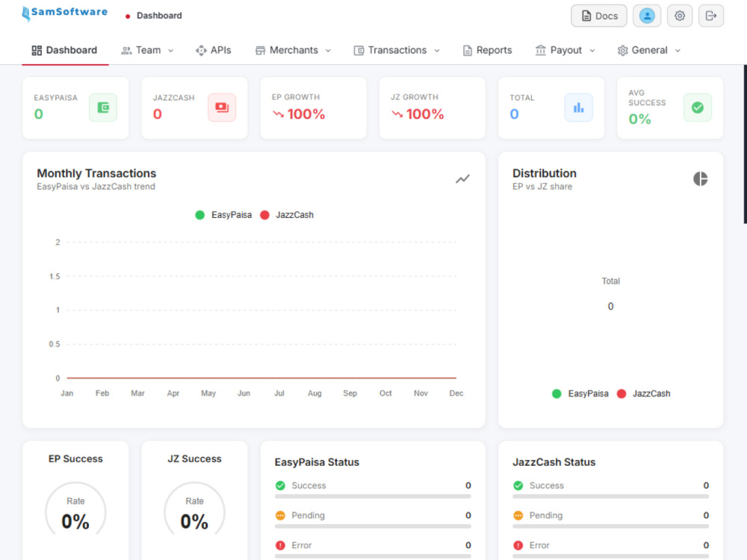Click the Jul label on chart axis
The height and width of the screenshot is (560, 747).
tap(279, 393)
